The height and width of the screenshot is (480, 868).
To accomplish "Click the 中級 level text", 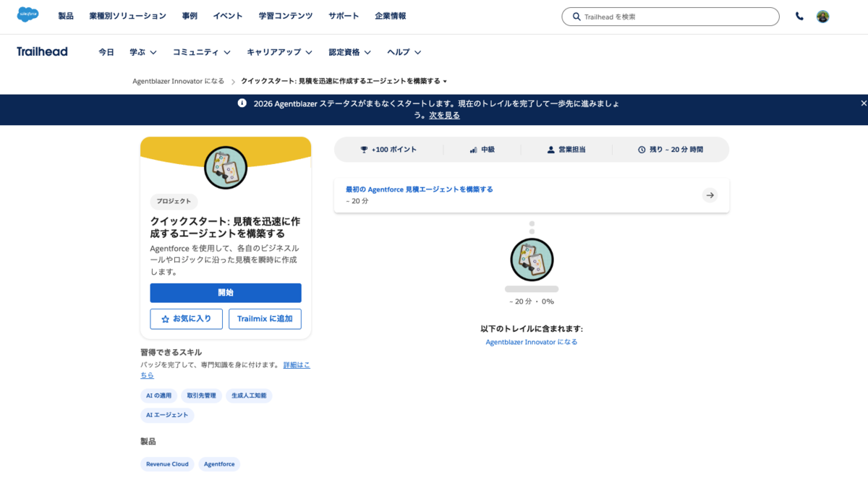I will [x=488, y=150].
